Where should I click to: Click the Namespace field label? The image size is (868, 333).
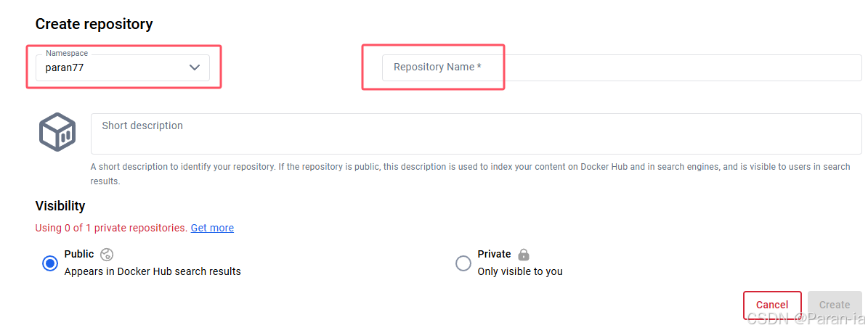[x=66, y=53]
